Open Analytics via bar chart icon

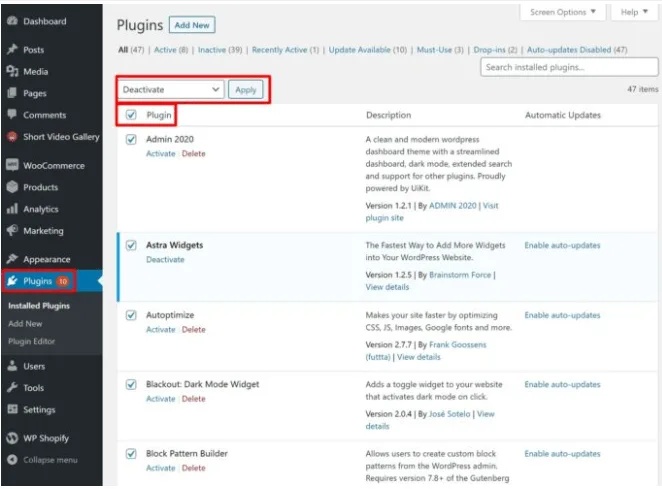pos(11,209)
